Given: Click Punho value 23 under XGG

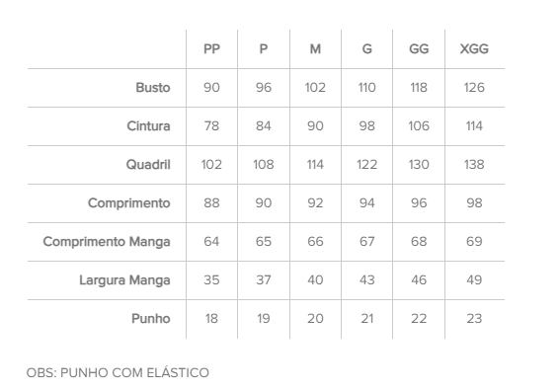Looking at the screenshot, I should tap(474, 319).
